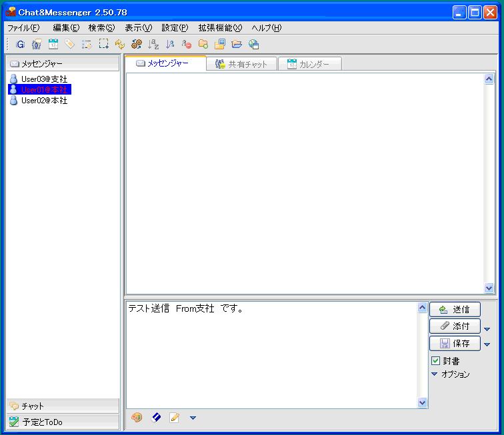
Task: Switch to the 共有チャット tab
Action: tap(242, 64)
